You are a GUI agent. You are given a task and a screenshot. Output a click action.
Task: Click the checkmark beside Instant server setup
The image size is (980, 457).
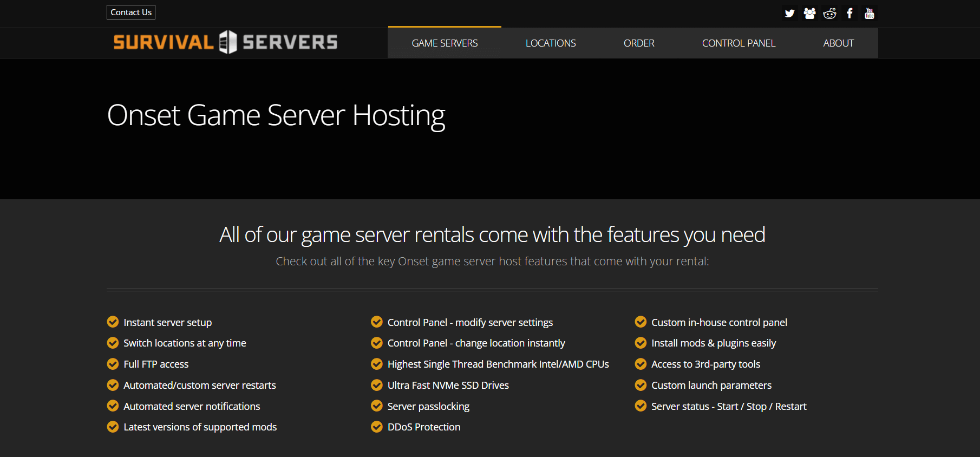[x=113, y=322]
